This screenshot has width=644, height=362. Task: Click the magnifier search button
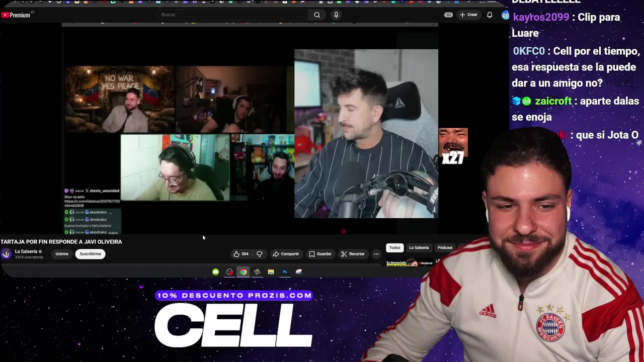[317, 15]
